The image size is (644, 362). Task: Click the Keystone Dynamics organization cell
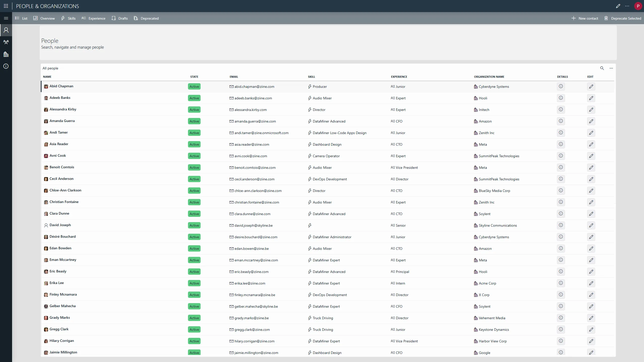point(494,330)
